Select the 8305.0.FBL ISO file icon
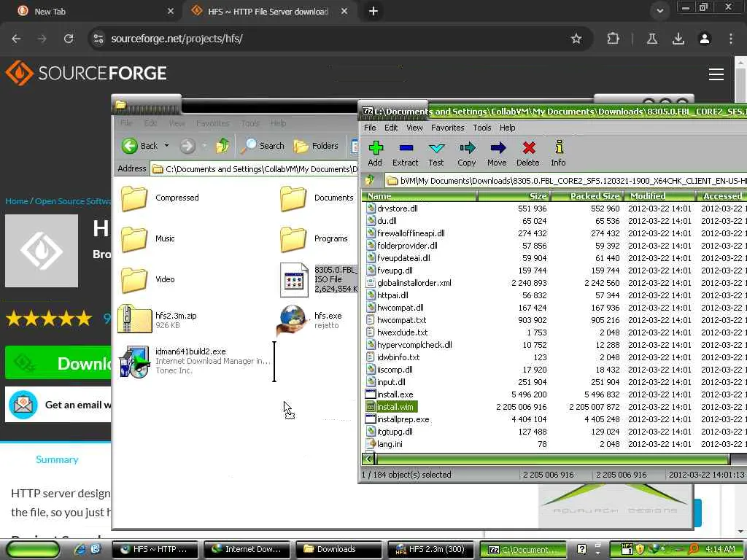This screenshot has width=747, height=560. 293,279
